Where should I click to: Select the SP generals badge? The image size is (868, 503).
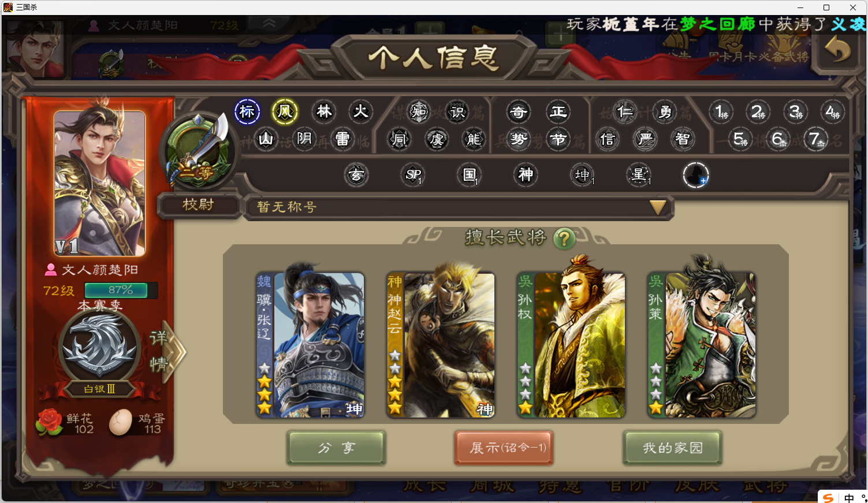point(413,174)
